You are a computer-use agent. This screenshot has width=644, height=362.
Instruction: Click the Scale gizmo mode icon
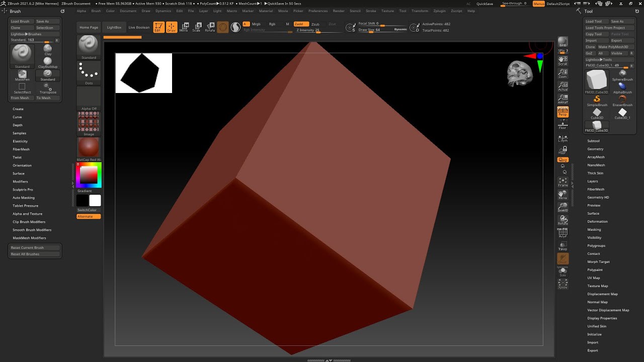tap(197, 27)
